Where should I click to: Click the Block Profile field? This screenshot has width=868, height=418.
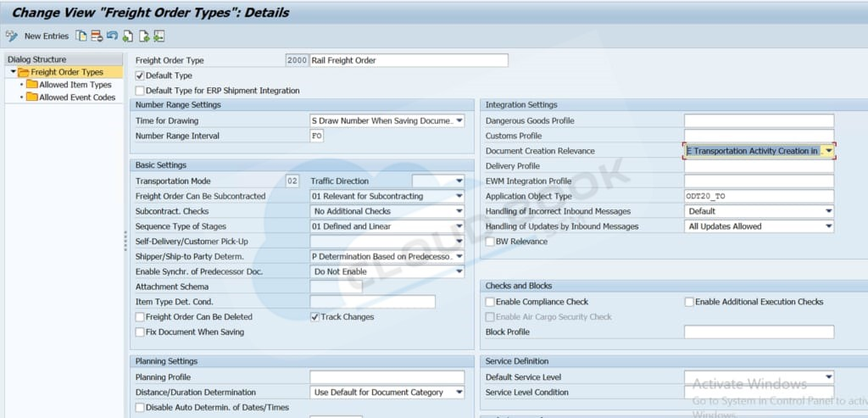click(x=759, y=332)
